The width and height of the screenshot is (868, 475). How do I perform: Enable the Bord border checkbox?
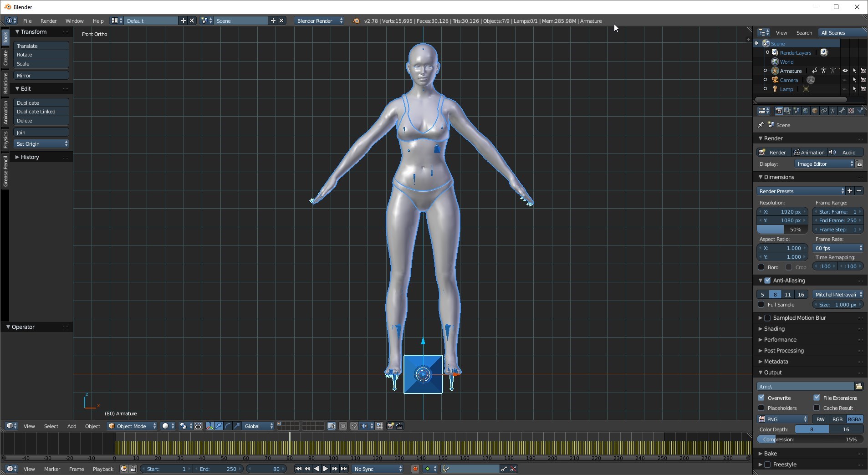761,267
